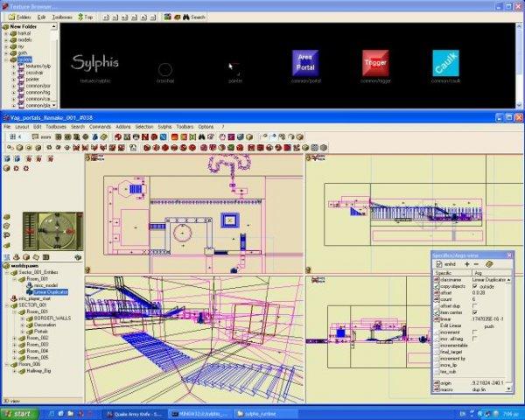
Task: Click the blue cube icon atop the left panel
Action: (x=7, y=158)
